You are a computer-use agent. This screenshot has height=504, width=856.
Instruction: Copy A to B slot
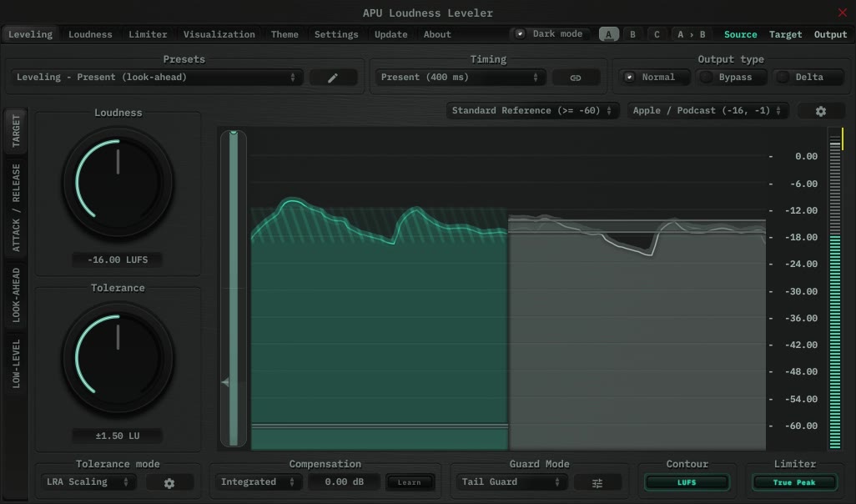point(691,34)
